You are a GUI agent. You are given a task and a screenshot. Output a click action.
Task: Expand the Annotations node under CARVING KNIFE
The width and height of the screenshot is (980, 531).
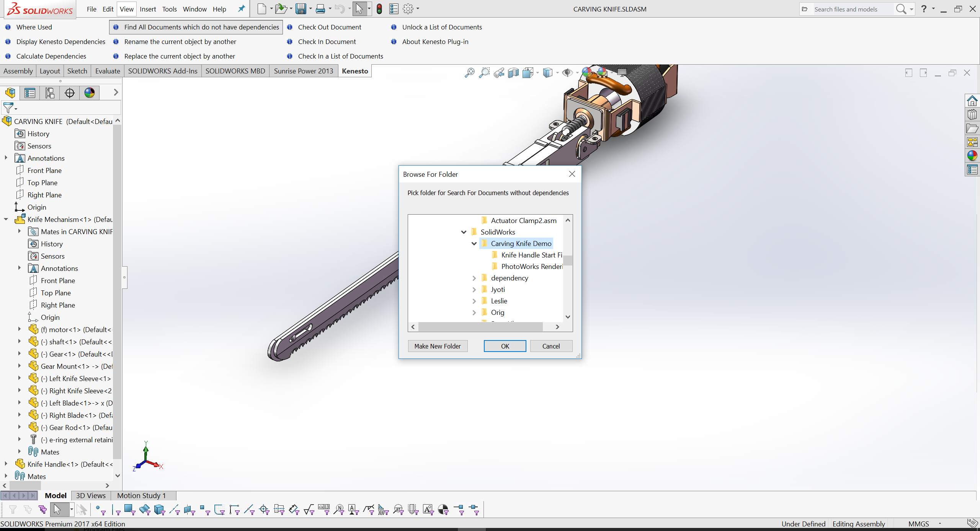pyautogui.click(x=6, y=158)
